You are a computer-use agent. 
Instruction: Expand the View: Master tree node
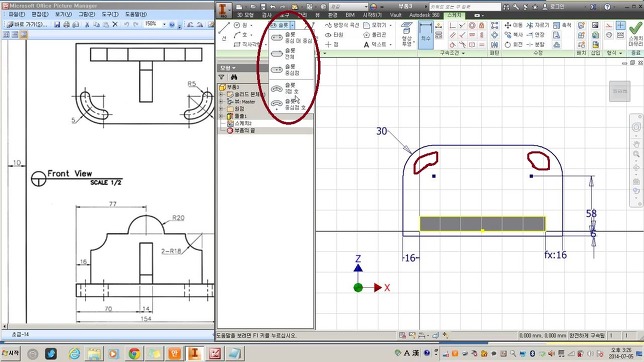[222, 101]
